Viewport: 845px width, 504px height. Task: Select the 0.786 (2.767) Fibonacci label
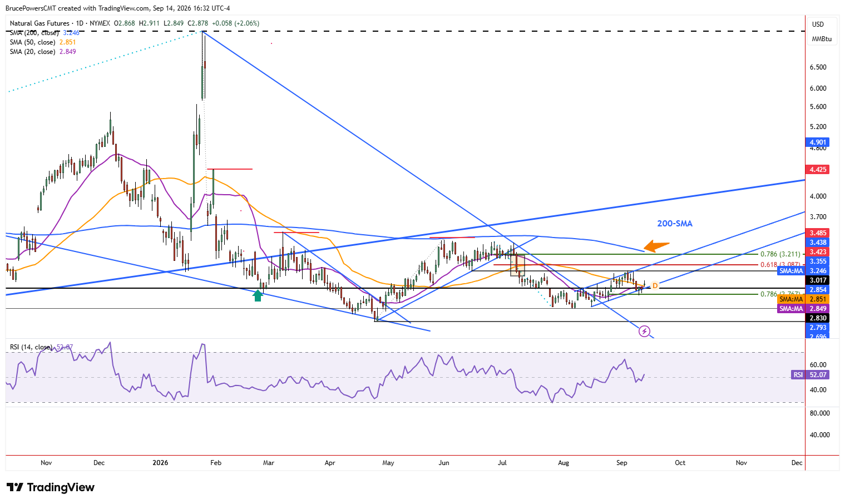point(780,294)
